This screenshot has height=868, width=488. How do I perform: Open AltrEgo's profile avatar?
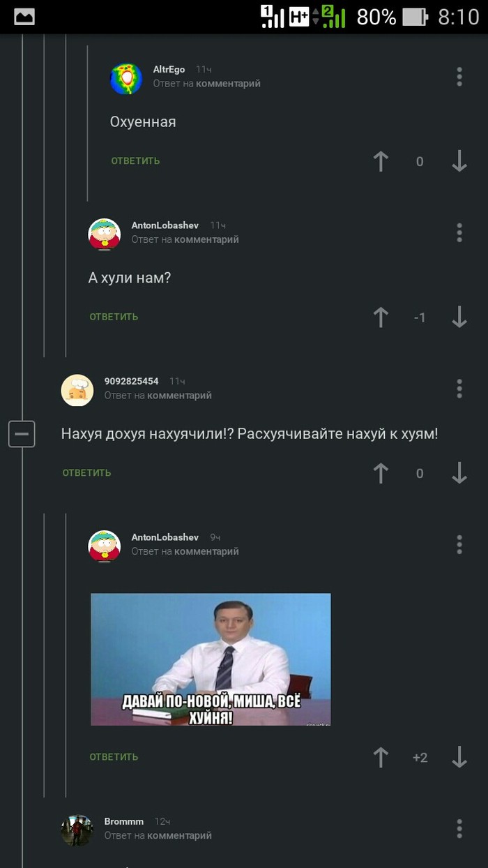(126, 78)
